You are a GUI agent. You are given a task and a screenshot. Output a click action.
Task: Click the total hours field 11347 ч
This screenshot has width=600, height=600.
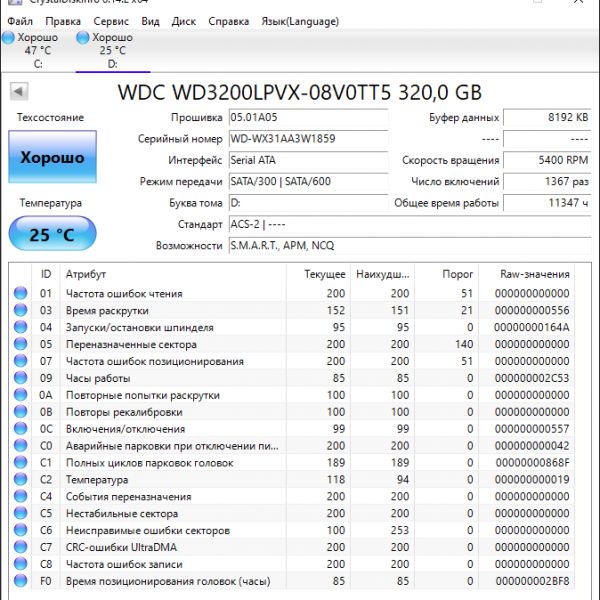[x=547, y=203]
